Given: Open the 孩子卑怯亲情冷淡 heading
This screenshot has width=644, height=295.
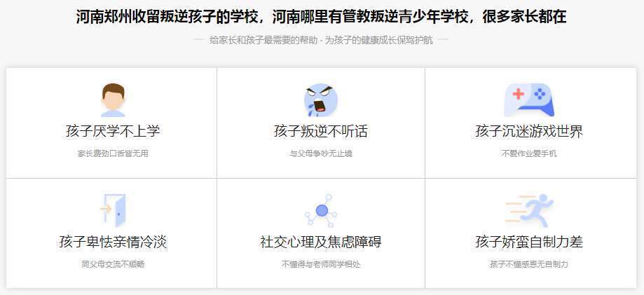Looking at the screenshot, I should [113, 242].
